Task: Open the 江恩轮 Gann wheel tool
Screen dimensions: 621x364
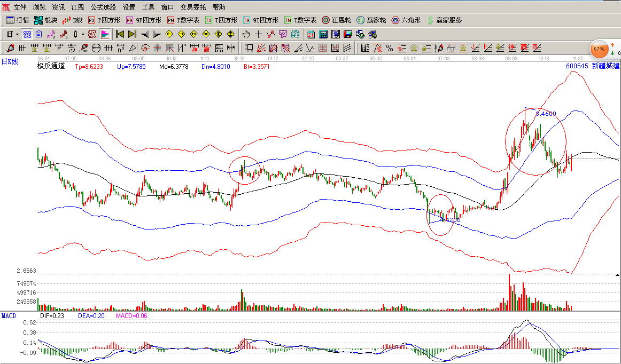Action: 336,20
